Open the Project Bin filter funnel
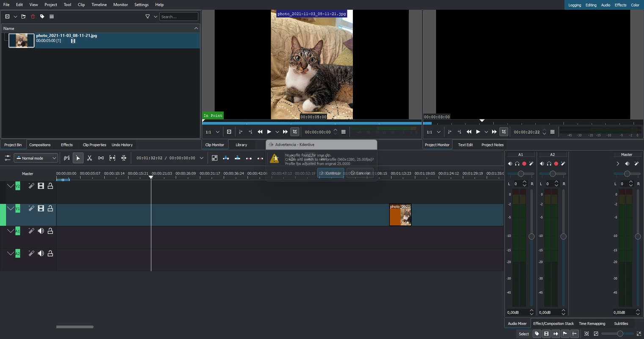Image resolution: width=644 pixels, height=339 pixels. 147,17
